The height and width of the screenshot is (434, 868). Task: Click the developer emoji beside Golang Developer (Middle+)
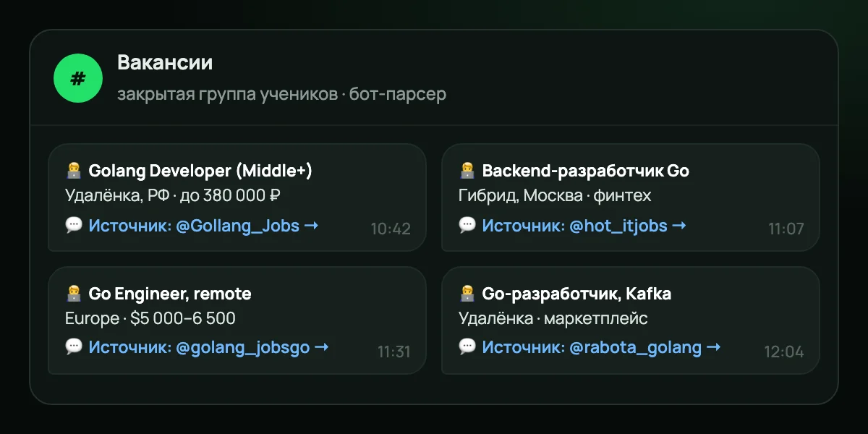pos(73,171)
